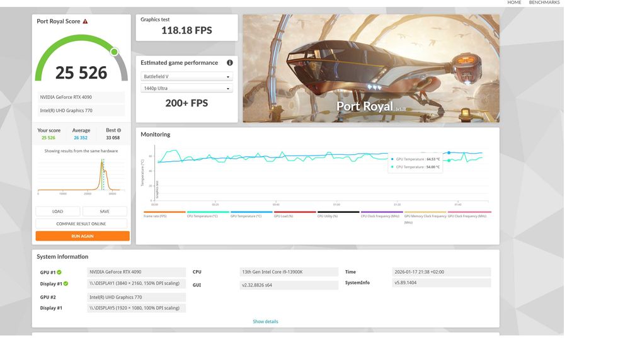Image resolution: width=630 pixels, height=364 pixels.
Task: Click the NVIDIA GeForce RTX 4090 field under the score
Action: (x=81, y=97)
